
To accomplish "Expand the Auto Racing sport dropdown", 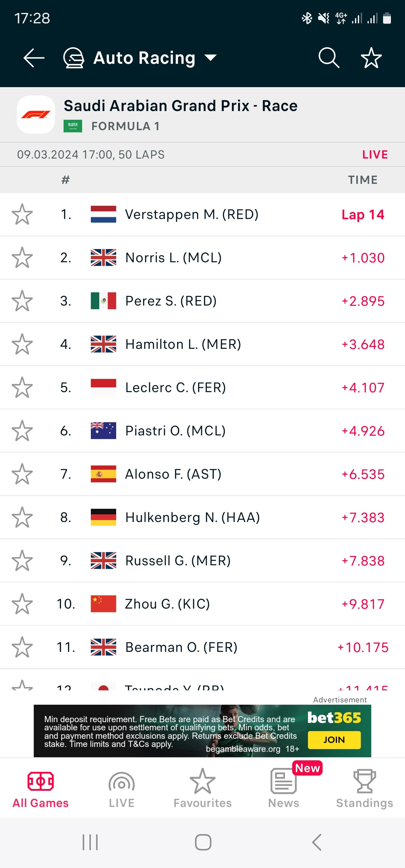I will coord(211,58).
